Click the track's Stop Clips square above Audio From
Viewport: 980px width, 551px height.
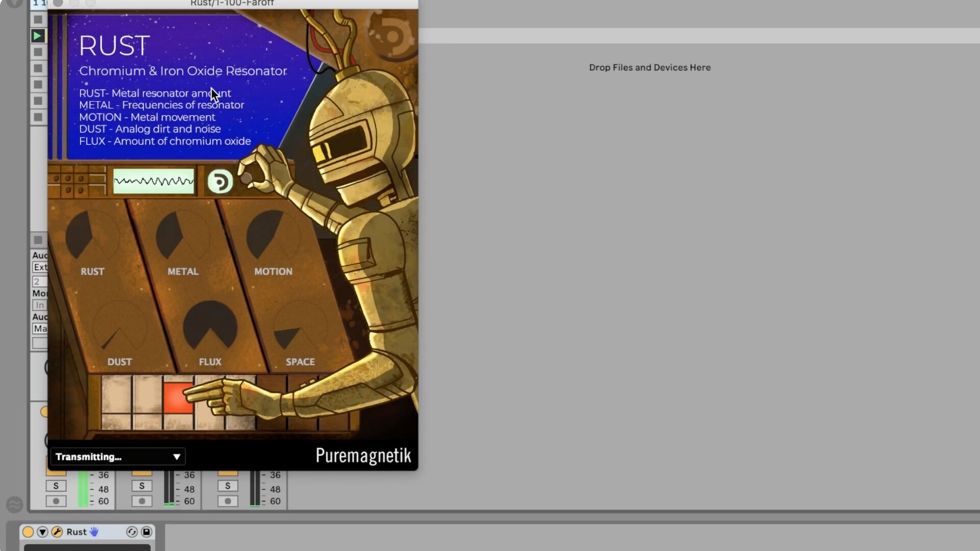tap(38, 239)
